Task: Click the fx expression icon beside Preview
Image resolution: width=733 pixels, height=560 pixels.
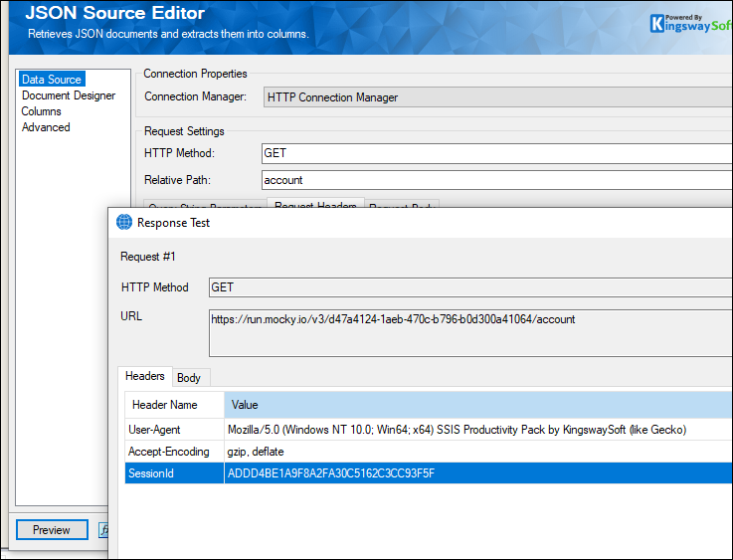Action: (103, 530)
